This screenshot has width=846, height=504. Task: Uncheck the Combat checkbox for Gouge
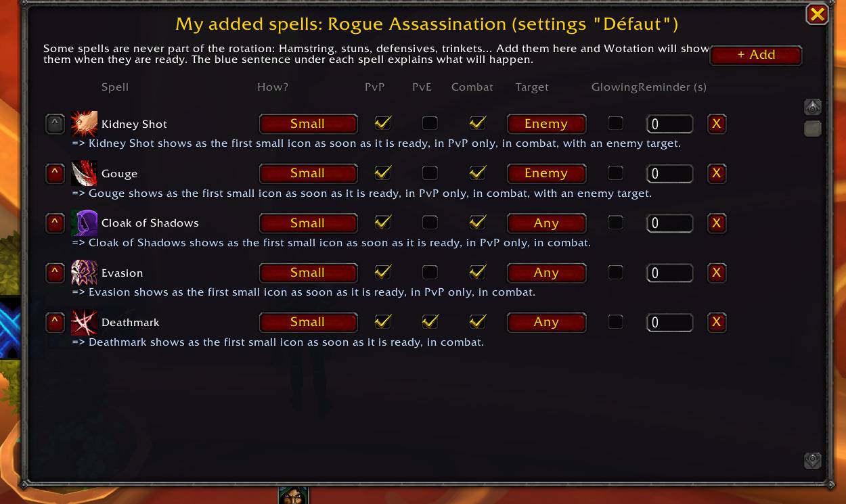(x=478, y=173)
